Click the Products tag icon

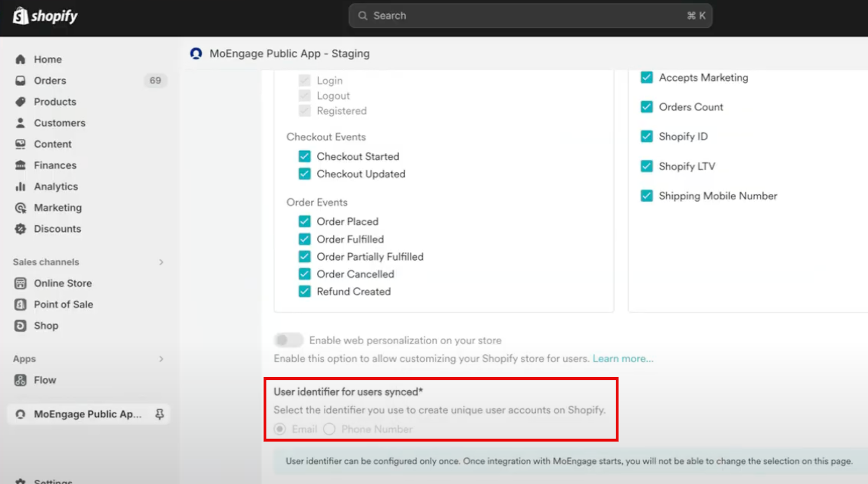(x=21, y=102)
